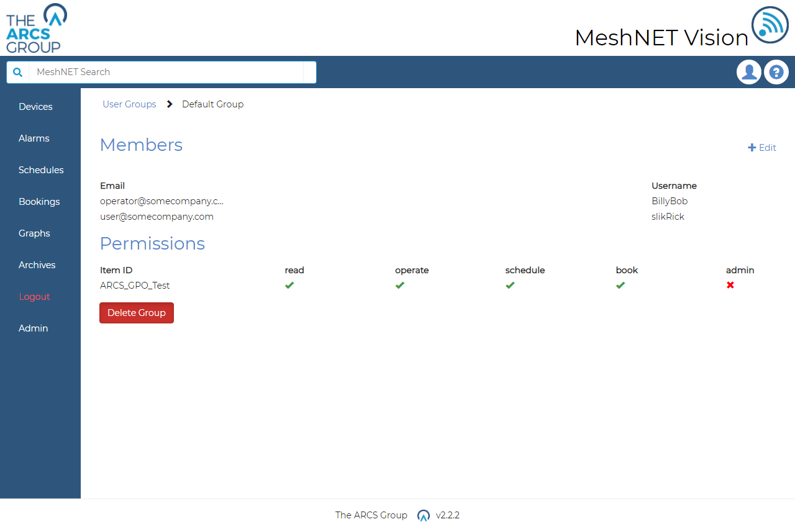This screenshot has width=795, height=532.
Task: Navigate to the Admin section
Action: [x=33, y=328]
